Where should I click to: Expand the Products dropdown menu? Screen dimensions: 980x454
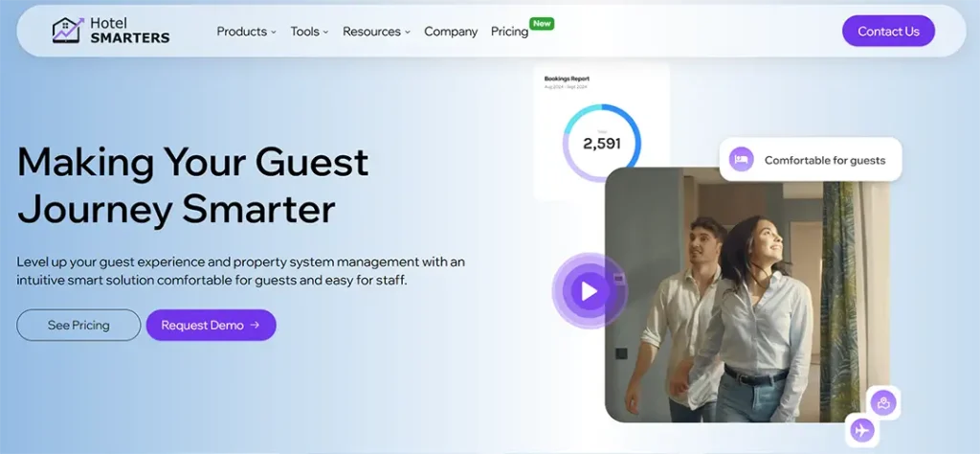[246, 32]
